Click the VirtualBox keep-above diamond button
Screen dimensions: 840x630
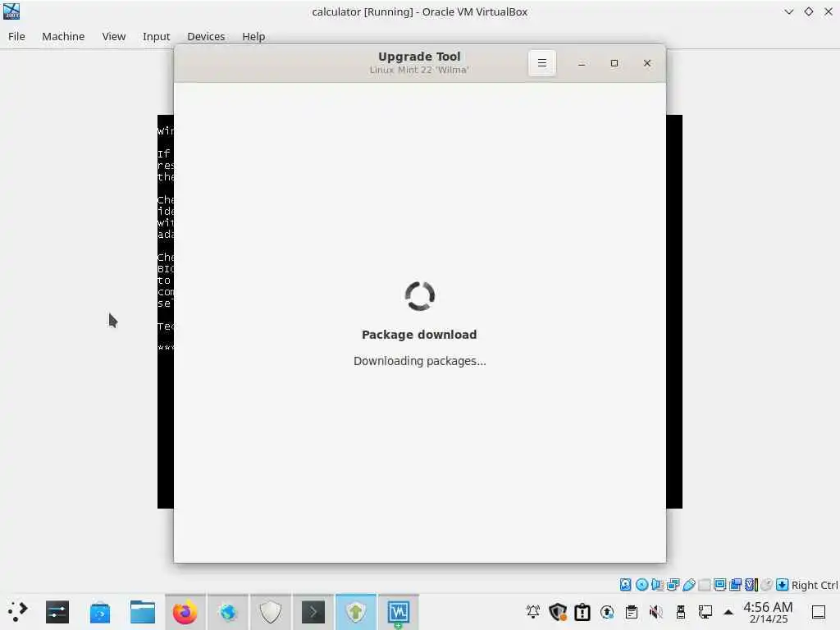808,11
